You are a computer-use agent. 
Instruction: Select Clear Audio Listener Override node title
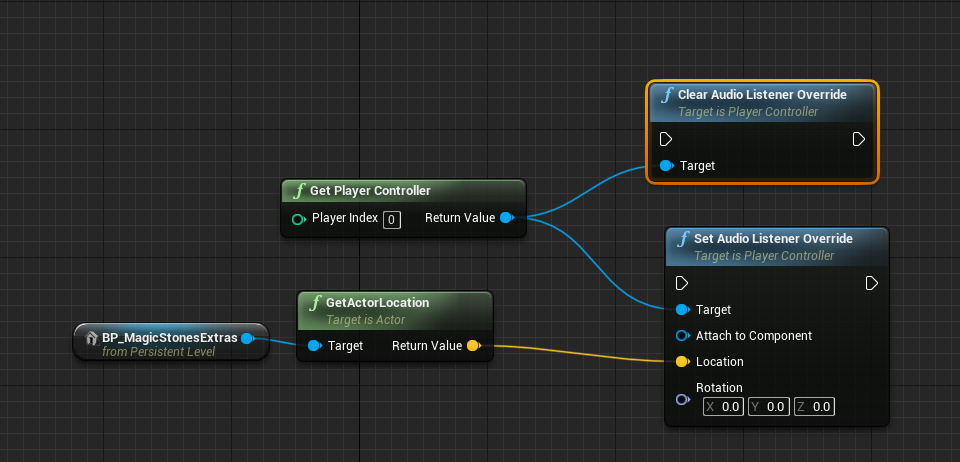[x=762, y=95]
